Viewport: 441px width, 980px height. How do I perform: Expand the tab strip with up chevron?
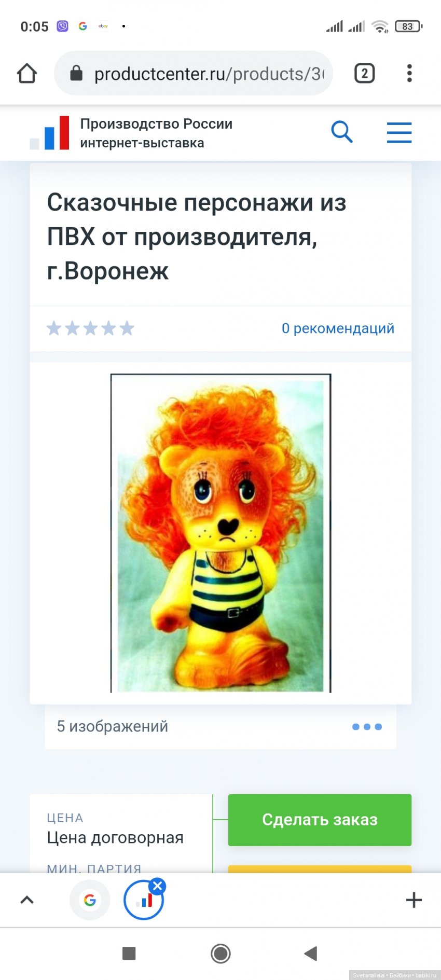[x=27, y=900]
